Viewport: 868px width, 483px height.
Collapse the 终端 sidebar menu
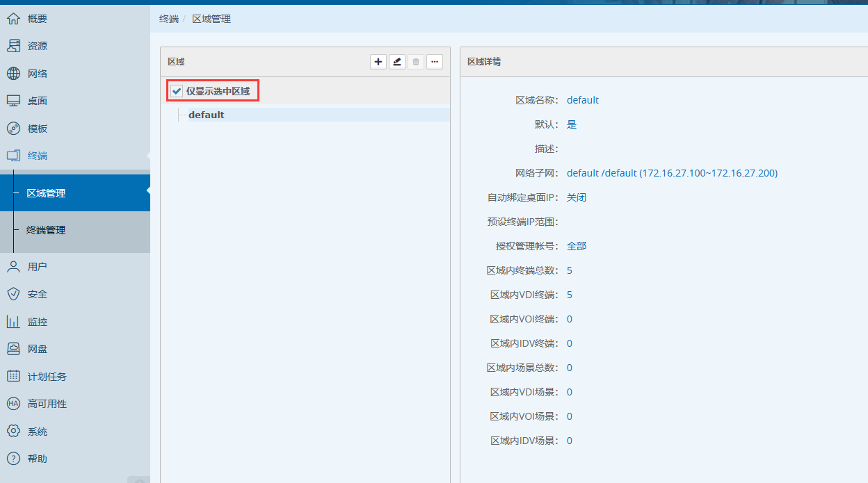[x=38, y=156]
